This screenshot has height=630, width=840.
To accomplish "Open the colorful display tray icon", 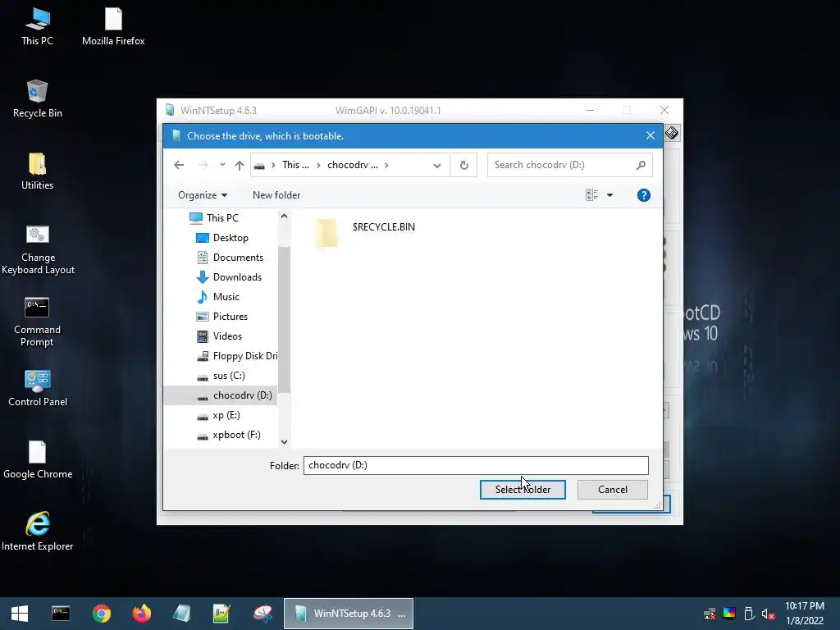I will pyautogui.click(x=729, y=614).
